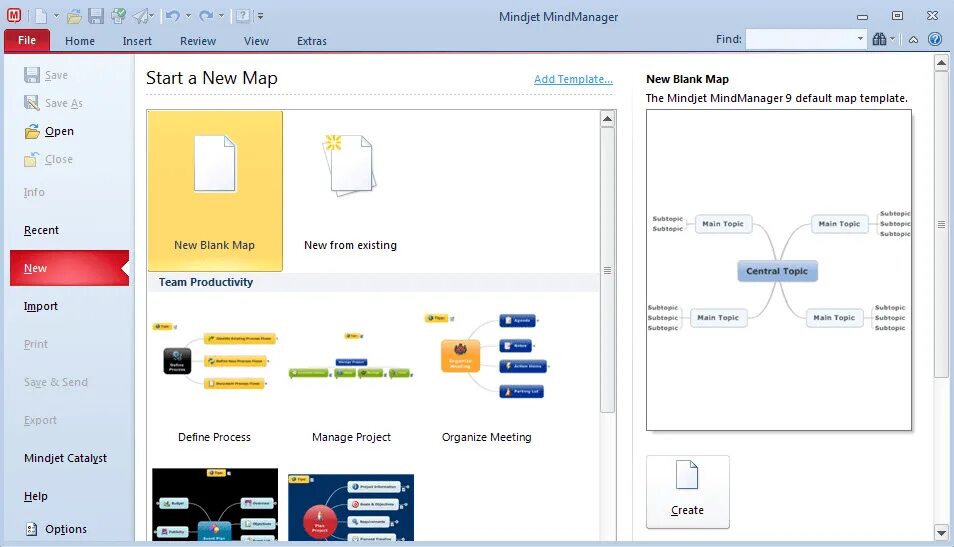Select the dark blue Plan Project template thumbnail
Image resolution: width=954 pixels, height=547 pixels.
coord(351,507)
